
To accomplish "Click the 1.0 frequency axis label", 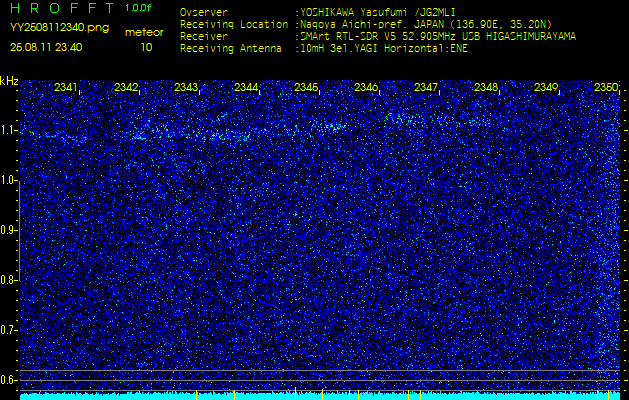I will coord(8,181).
